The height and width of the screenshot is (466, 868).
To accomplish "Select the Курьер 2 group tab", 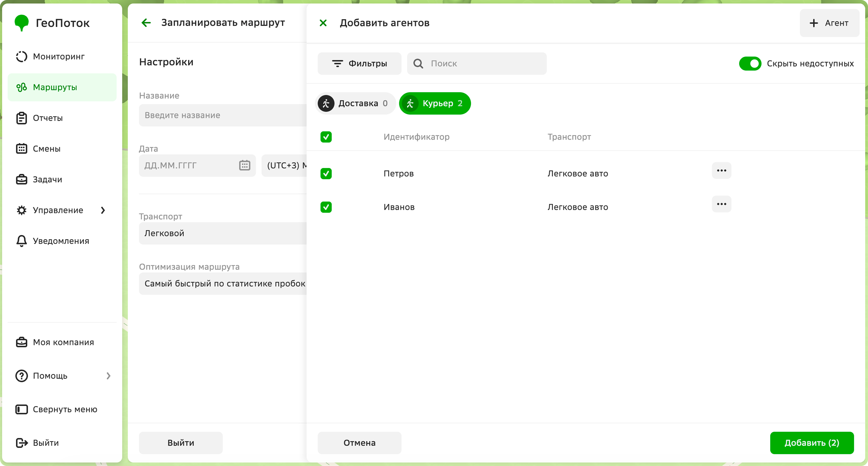I will [435, 103].
